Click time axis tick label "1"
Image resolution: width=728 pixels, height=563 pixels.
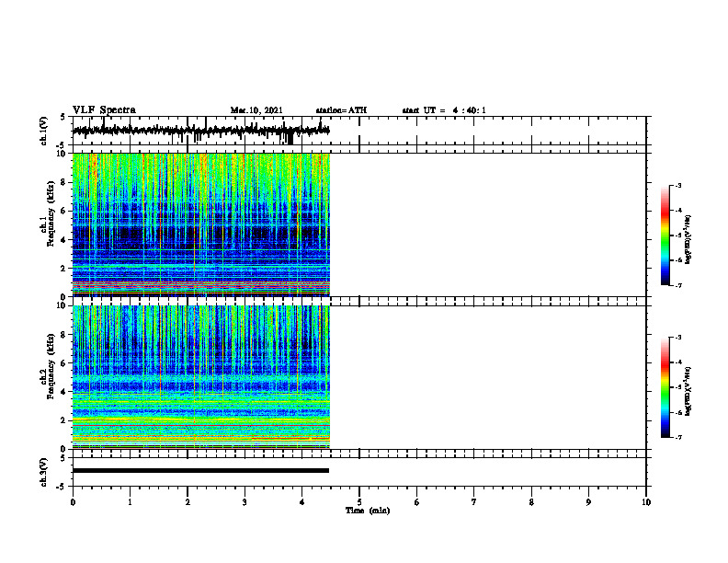[x=130, y=502]
